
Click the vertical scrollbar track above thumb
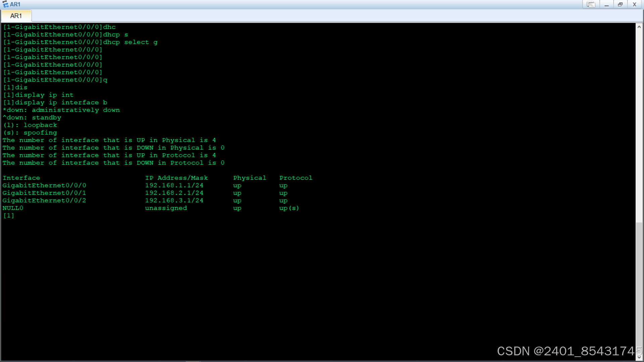coord(639,124)
